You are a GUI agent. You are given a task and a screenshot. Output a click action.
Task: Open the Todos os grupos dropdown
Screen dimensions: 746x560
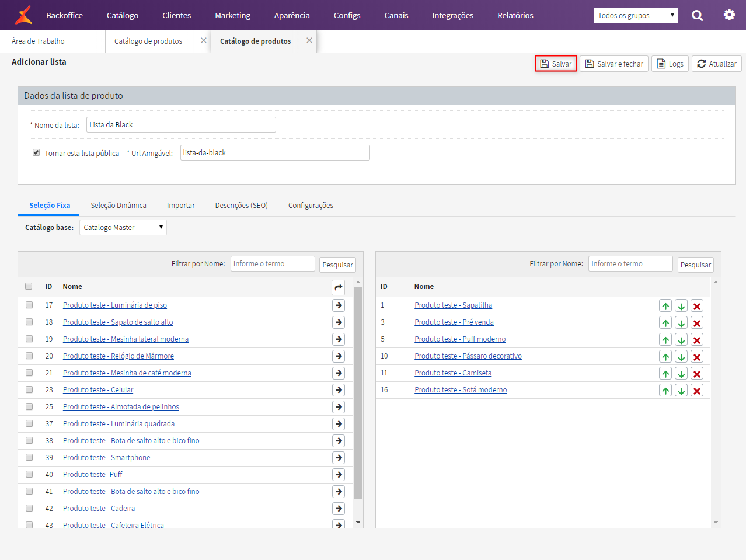(636, 15)
